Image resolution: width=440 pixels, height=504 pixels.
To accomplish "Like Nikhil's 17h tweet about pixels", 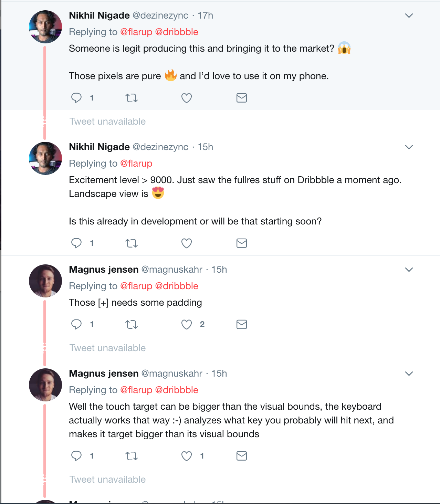I will (187, 98).
